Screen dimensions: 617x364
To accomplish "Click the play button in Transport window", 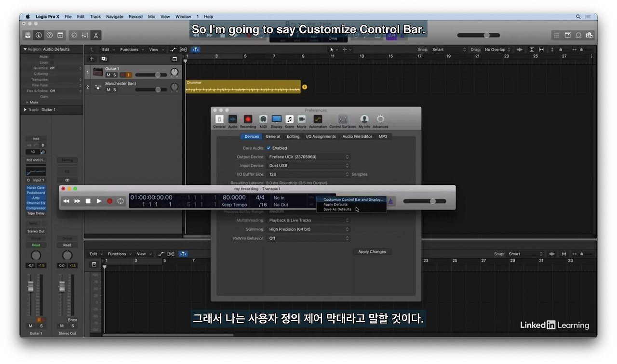I will pyautogui.click(x=99, y=201).
